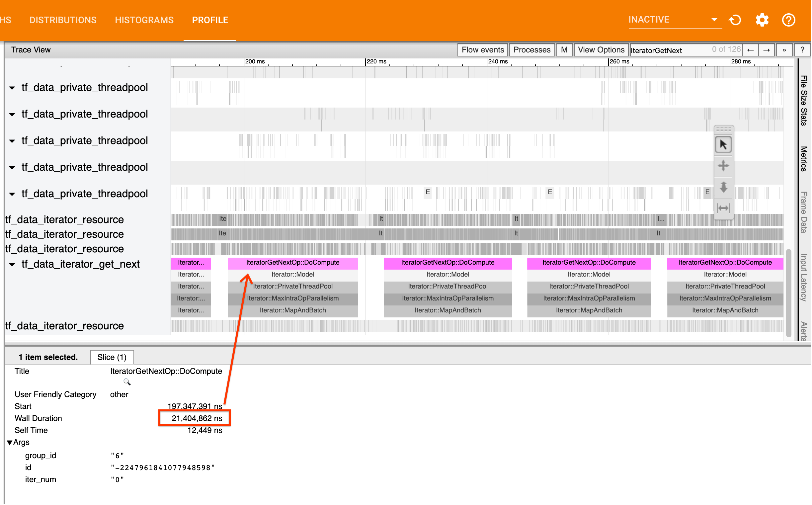Screen dimensions: 812x505
Task: Open the View Options menu
Action: pyautogui.click(x=601, y=50)
